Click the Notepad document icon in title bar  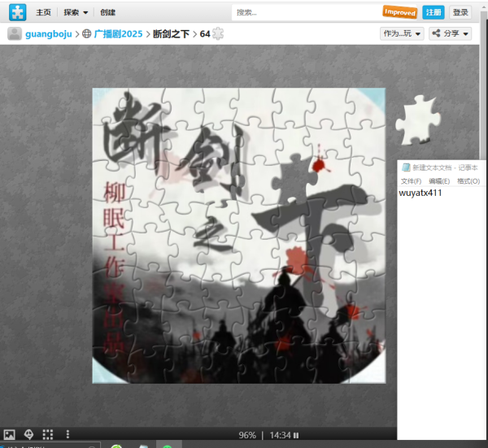pyautogui.click(x=406, y=167)
